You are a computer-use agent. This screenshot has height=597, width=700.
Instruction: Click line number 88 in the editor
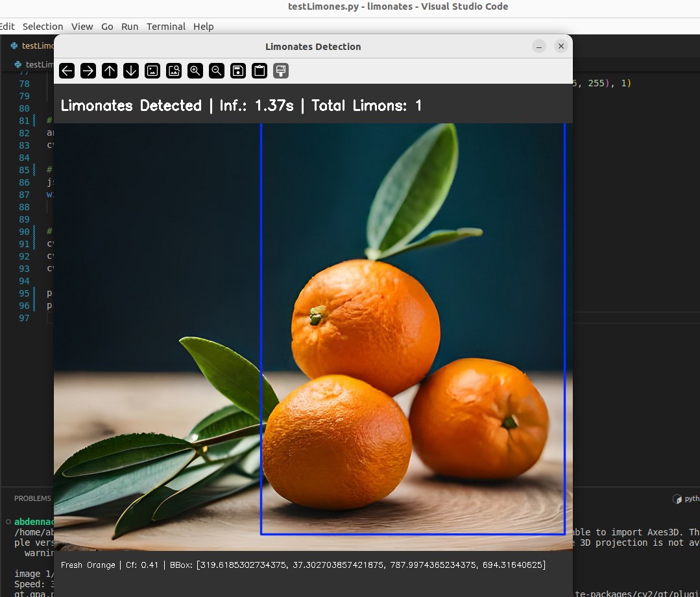point(24,207)
